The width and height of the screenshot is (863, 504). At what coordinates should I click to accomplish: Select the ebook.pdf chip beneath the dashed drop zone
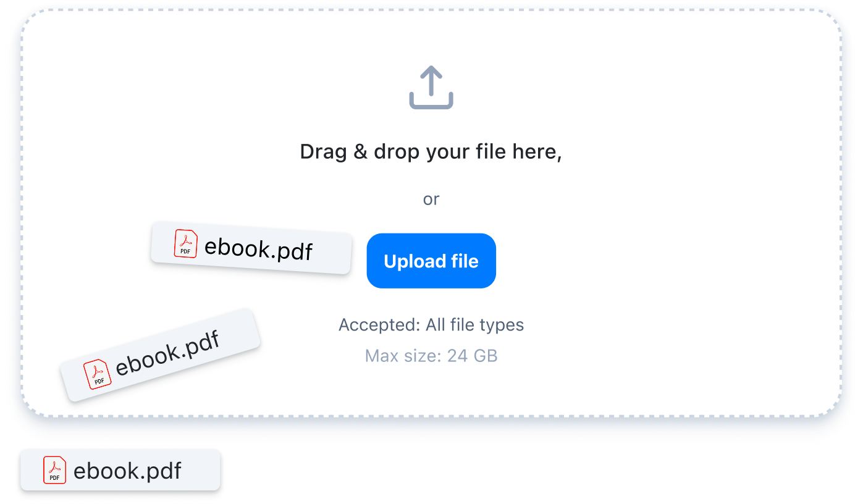[x=120, y=470]
